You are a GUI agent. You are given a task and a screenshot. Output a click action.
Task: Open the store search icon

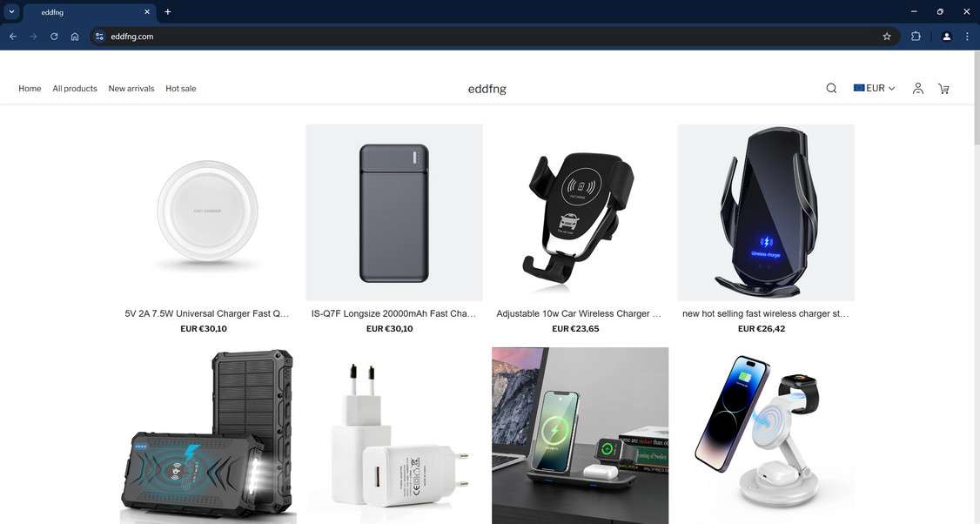pos(831,88)
